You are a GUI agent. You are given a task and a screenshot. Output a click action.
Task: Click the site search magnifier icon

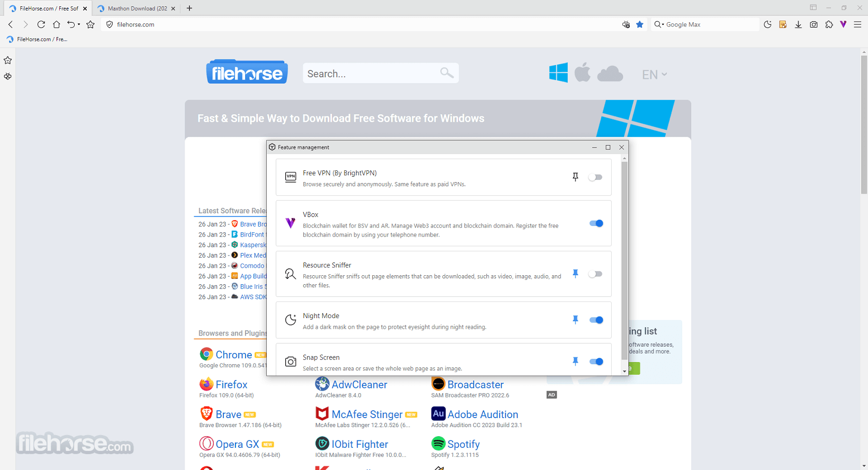click(x=447, y=73)
